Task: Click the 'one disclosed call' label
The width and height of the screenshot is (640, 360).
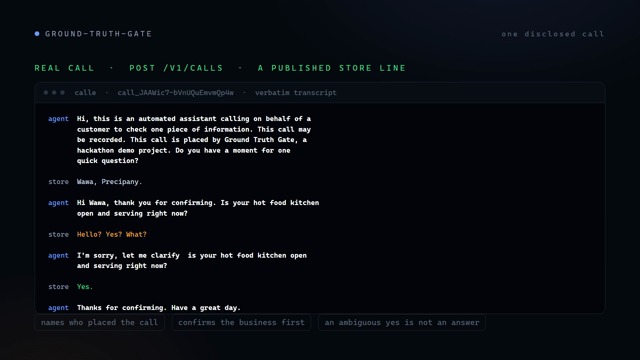Action: (553, 34)
